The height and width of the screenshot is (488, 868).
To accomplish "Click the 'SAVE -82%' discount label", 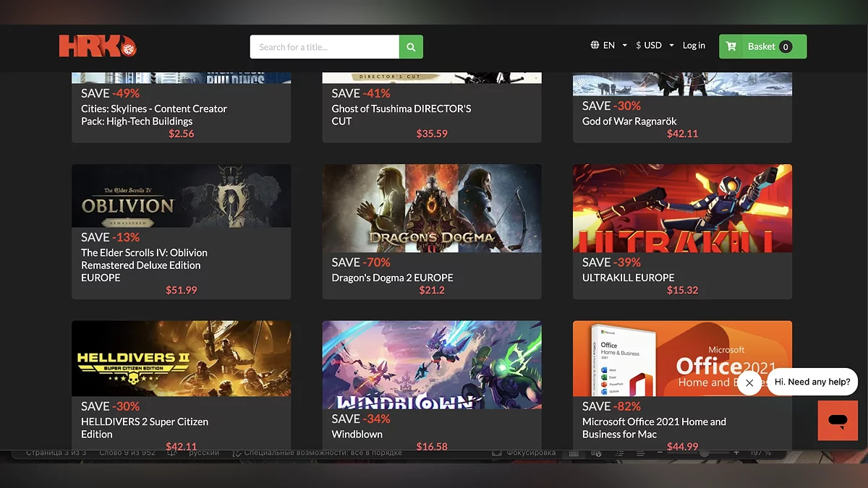I will click(611, 406).
